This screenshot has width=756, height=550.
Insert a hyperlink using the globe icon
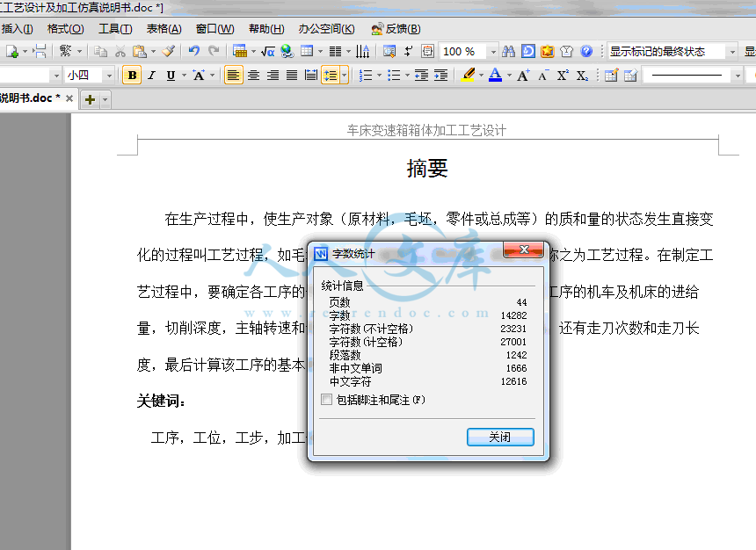tap(287, 51)
